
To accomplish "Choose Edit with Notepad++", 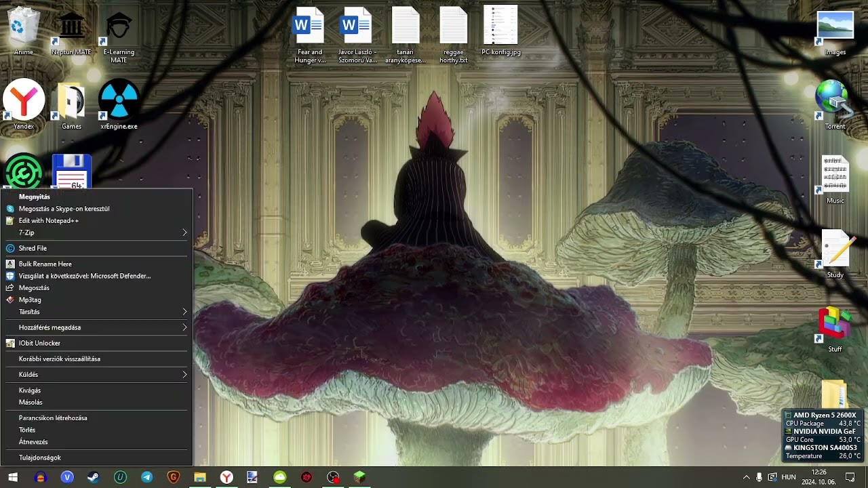I will 96,220.
